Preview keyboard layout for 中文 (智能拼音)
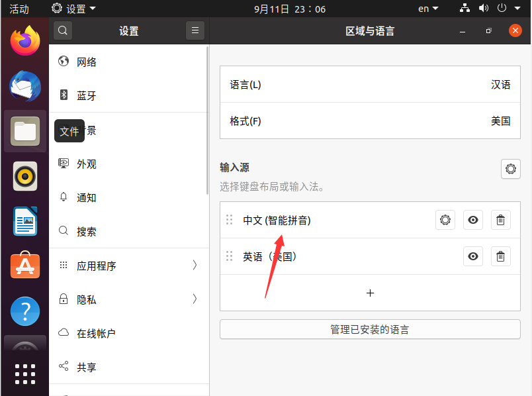532x396 pixels. [473, 220]
